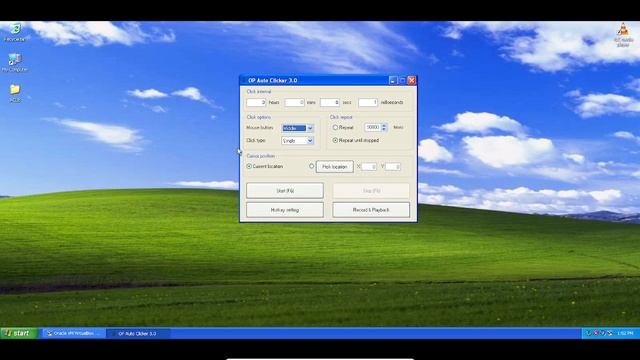
Task: Open the Hotkey setting button
Action: 285,210
